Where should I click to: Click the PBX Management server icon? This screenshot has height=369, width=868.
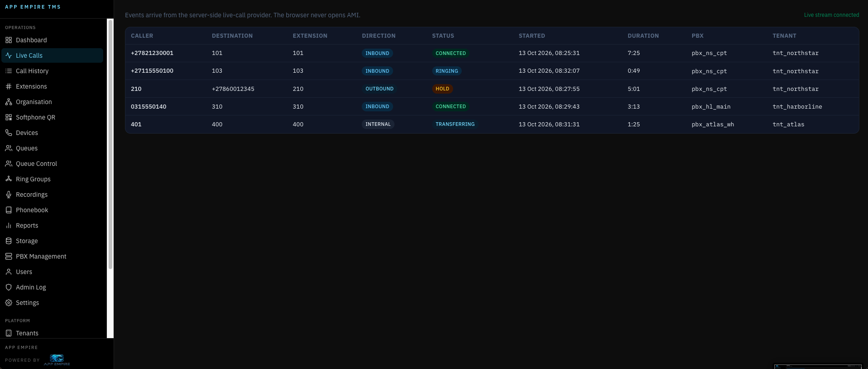pos(9,256)
